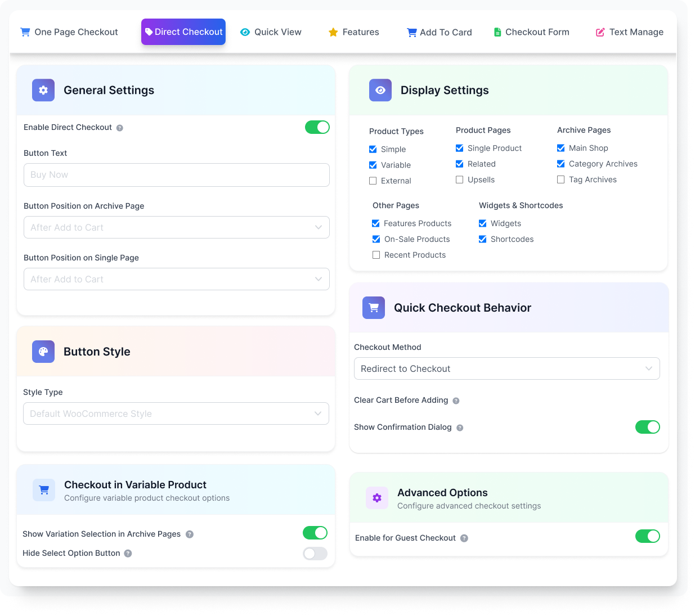This screenshot has height=616, width=695.
Task: Open the Style Type dropdown
Action: tap(176, 413)
